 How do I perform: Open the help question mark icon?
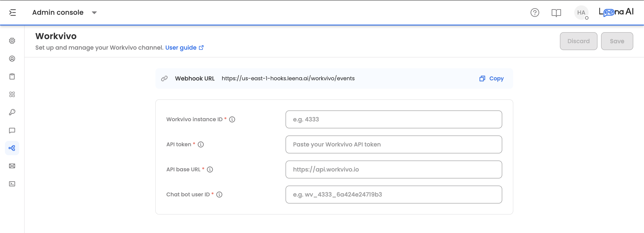click(x=534, y=13)
